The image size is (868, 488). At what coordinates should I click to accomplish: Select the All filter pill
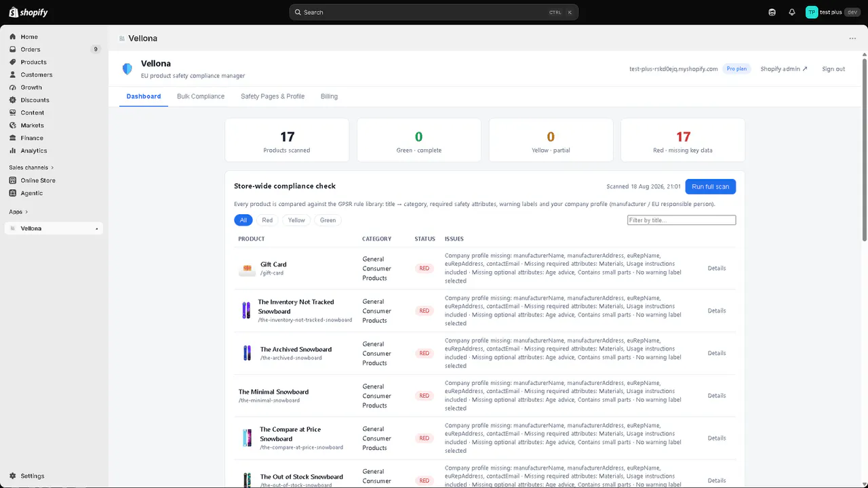243,220
